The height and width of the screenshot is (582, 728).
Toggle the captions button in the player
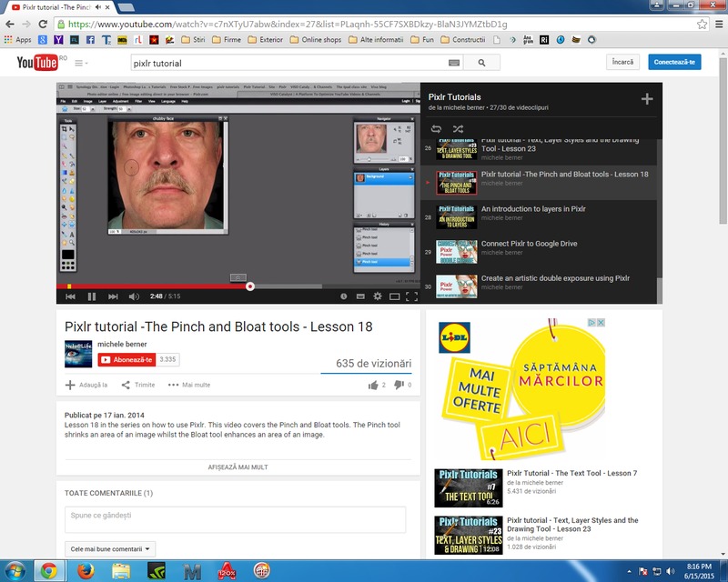click(360, 296)
